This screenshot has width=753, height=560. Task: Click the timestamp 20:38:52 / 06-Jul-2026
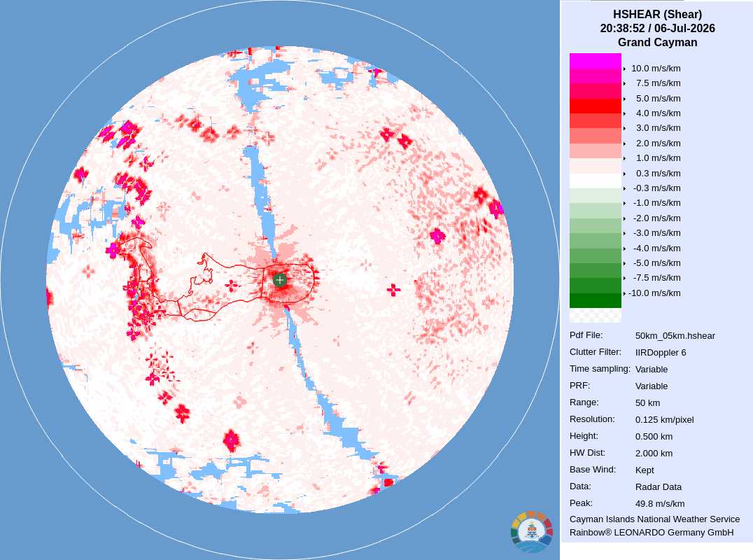tap(657, 28)
